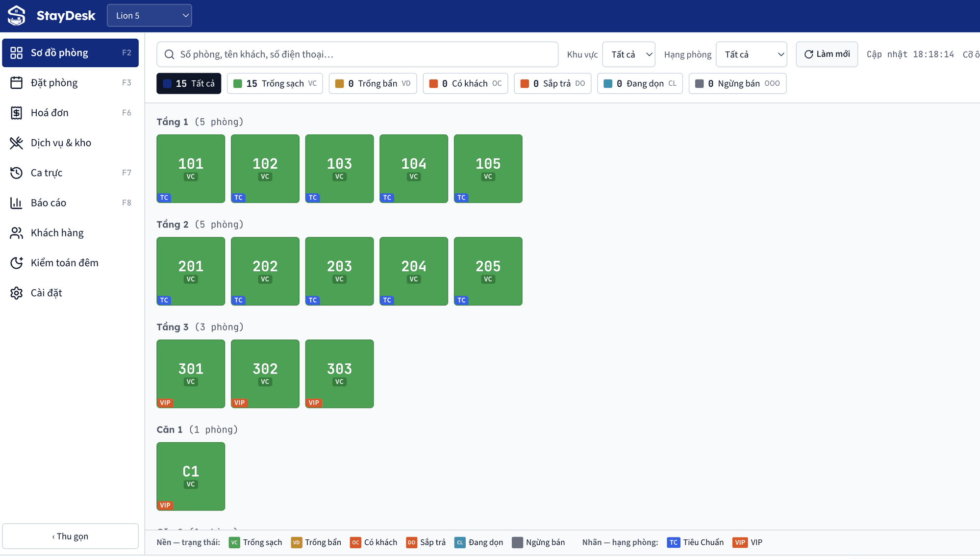Filter by Ngừng bán OOO status
The height and width of the screenshot is (559, 980).
[x=737, y=83]
